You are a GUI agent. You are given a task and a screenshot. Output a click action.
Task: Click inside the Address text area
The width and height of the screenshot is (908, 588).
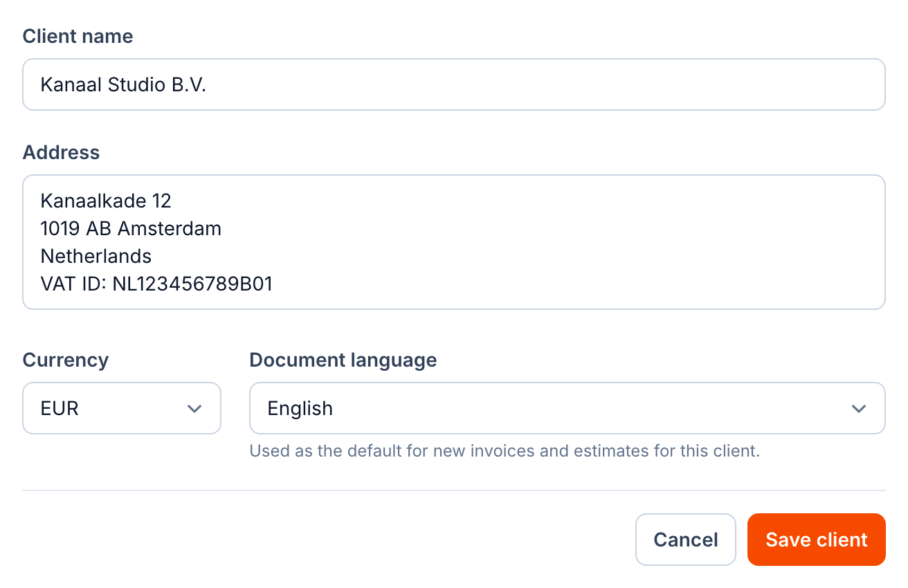454,242
